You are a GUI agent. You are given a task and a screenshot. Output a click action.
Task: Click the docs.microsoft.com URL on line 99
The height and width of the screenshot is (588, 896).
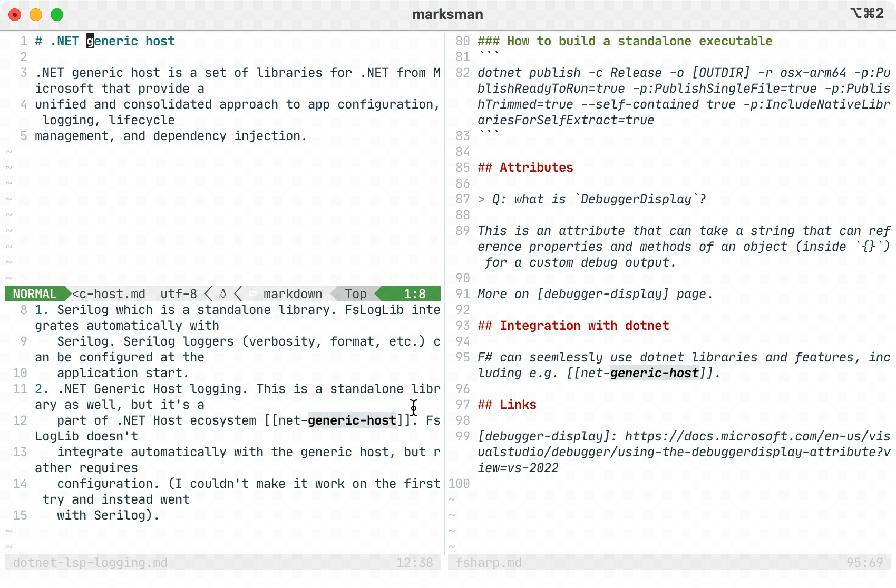point(684,452)
